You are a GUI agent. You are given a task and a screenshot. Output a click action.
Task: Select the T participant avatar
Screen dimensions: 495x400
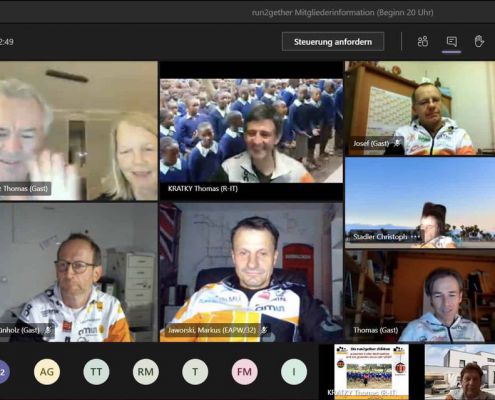point(195,371)
